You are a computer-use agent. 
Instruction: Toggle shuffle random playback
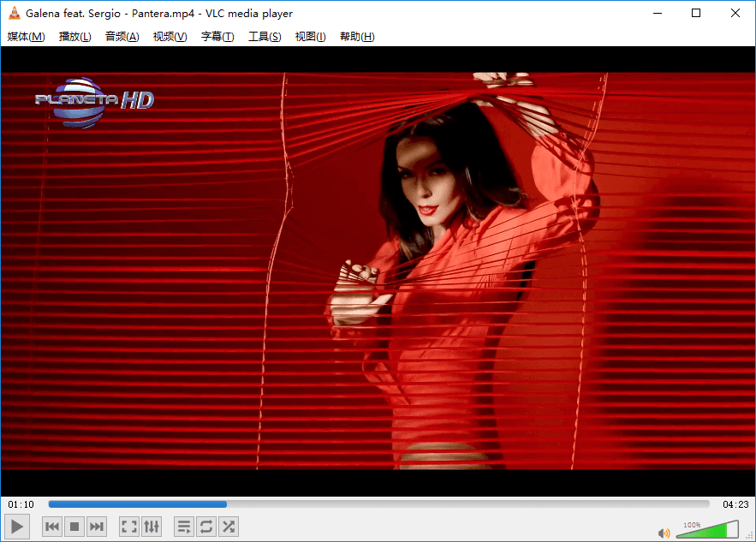pos(229,527)
